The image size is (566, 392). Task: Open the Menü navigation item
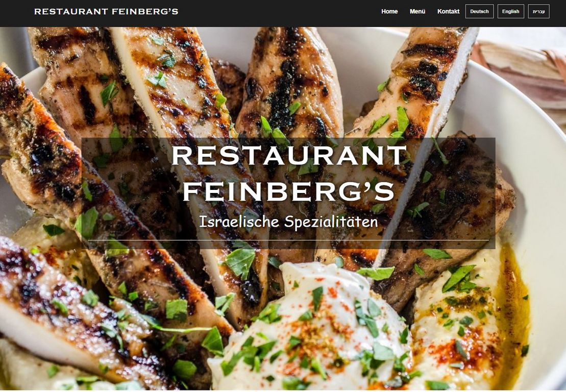(x=417, y=12)
